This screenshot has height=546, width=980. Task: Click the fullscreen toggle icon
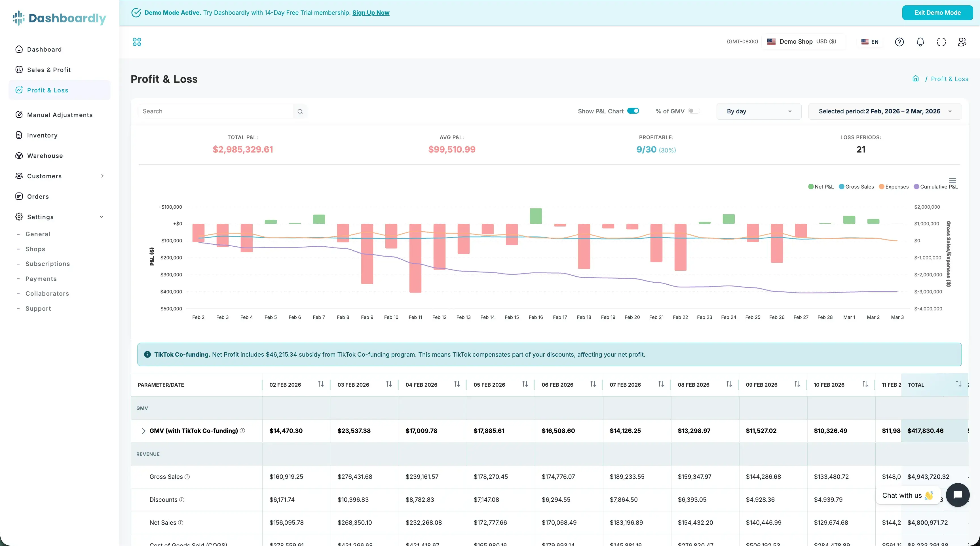(941, 42)
